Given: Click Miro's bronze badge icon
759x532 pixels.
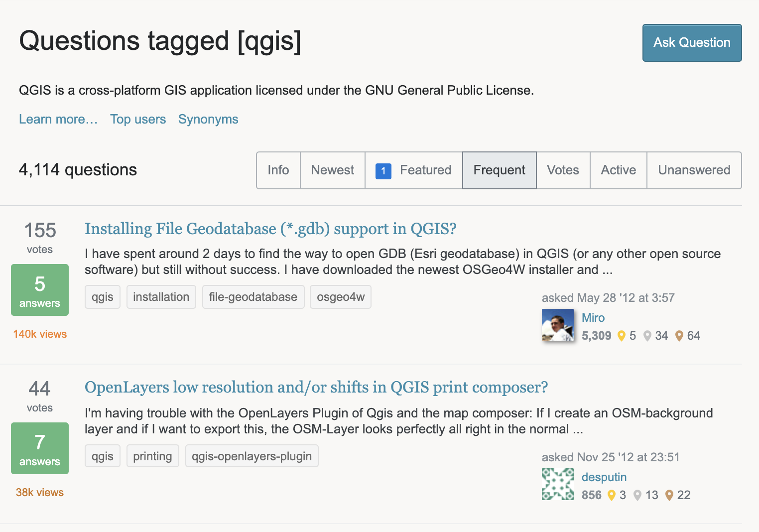Looking at the screenshot, I should point(679,336).
